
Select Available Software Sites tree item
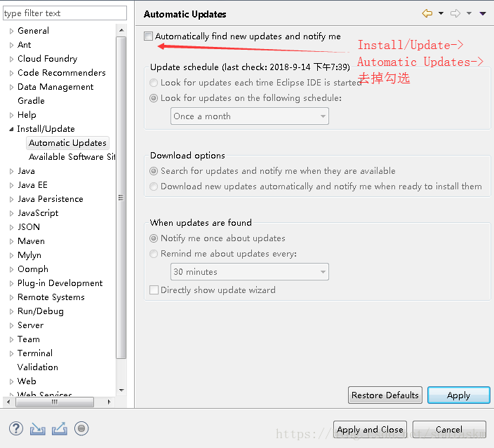[72, 157]
